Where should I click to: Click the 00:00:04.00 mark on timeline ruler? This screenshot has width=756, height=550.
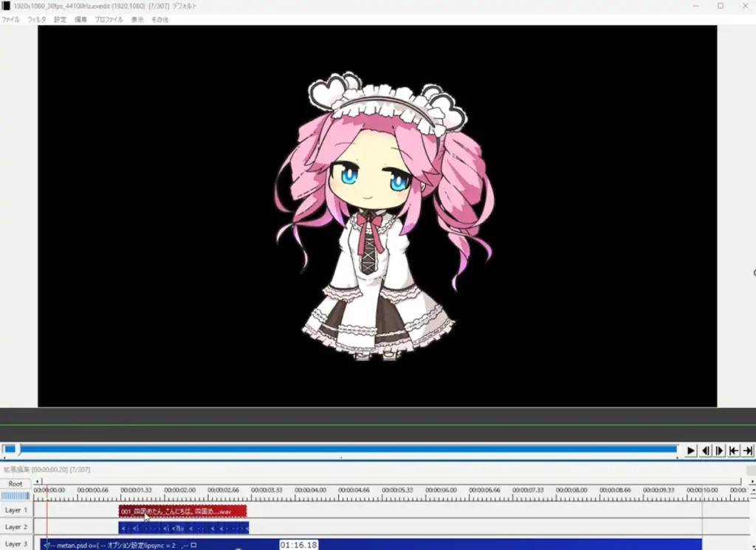(310, 489)
